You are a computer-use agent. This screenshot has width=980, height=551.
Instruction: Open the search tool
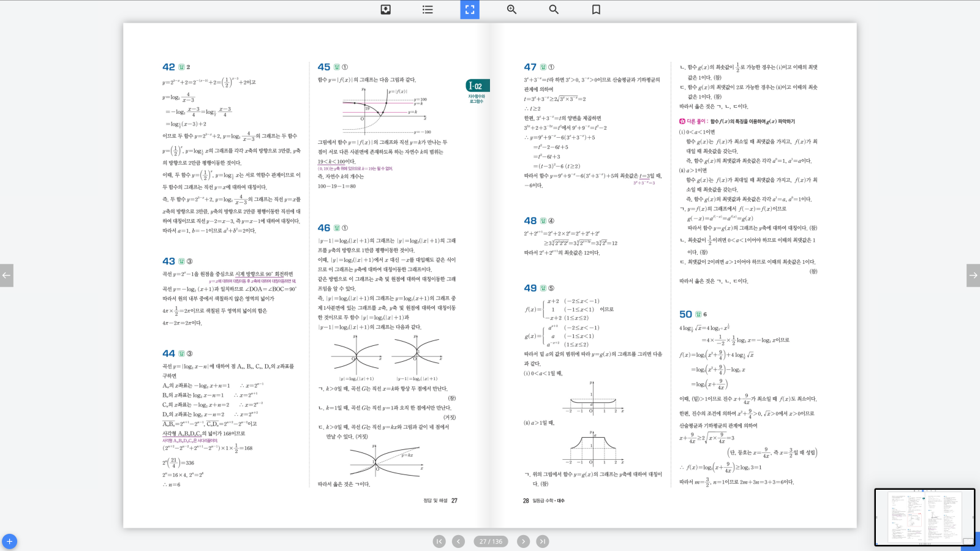point(554,10)
